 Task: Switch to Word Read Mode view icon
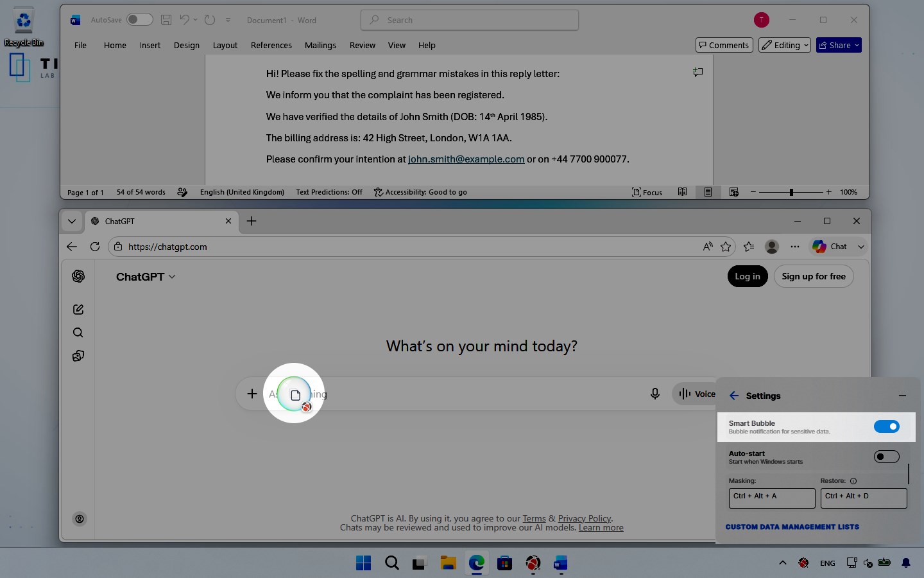click(x=683, y=192)
